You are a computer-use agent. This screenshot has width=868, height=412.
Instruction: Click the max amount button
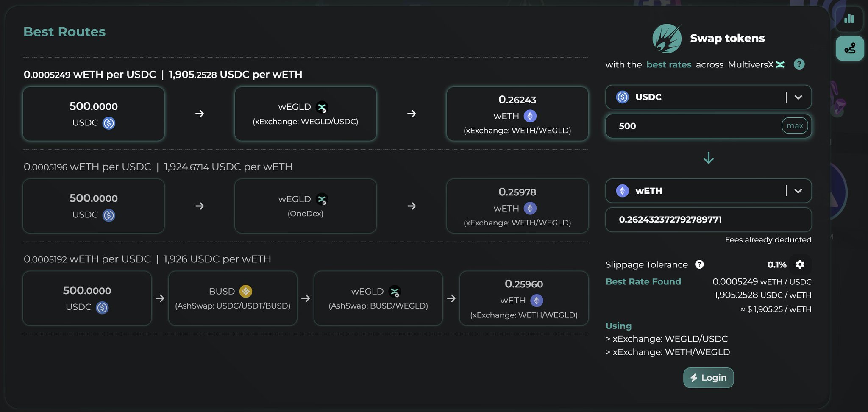(795, 126)
